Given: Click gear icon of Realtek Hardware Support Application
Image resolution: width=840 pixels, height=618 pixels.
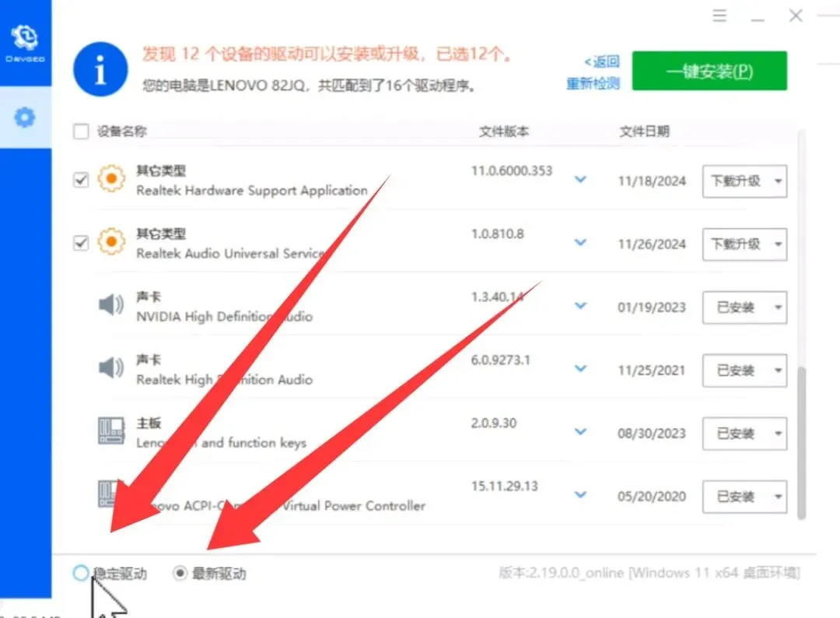Looking at the screenshot, I should [x=111, y=178].
